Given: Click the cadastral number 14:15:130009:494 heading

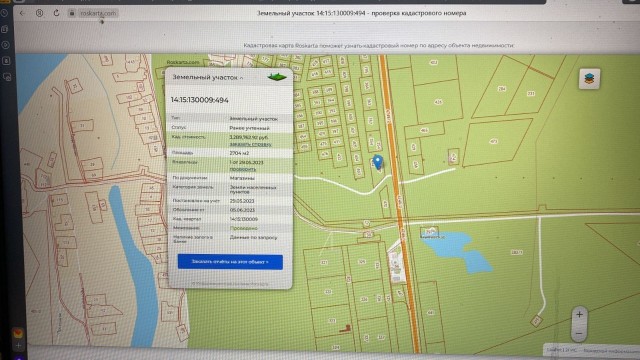Looking at the screenshot, I should (x=200, y=100).
